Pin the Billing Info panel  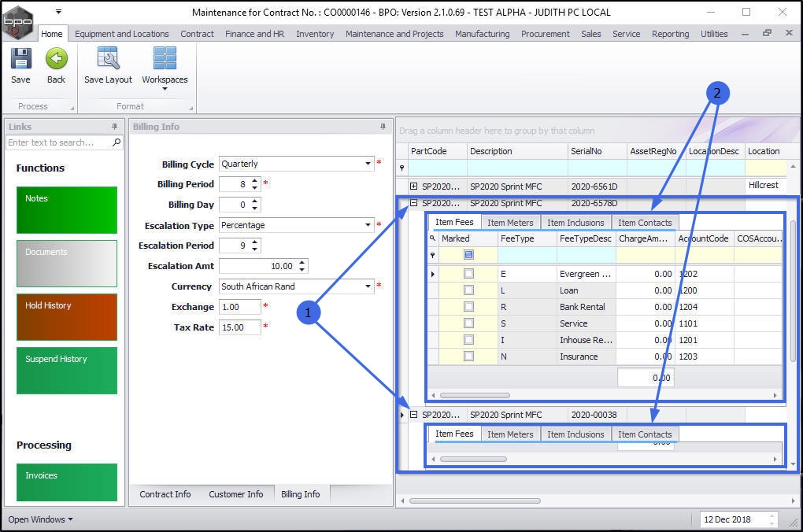pyautogui.click(x=383, y=127)
